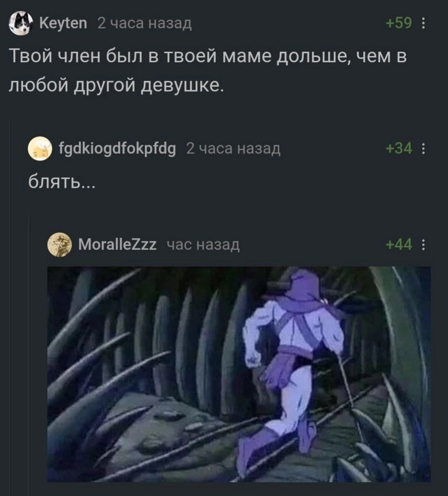Collapse first-level reply thread line
The image size is (448, 496).
tap(9, 307)
